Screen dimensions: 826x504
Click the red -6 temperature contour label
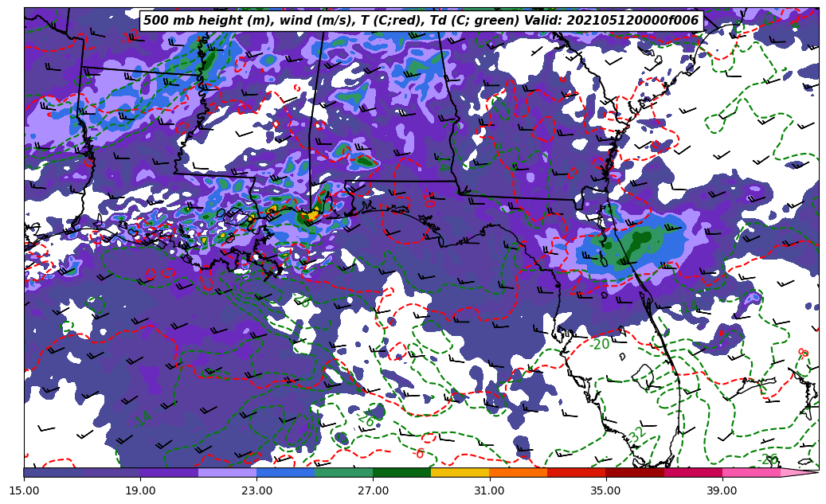[x=420, y=454]
